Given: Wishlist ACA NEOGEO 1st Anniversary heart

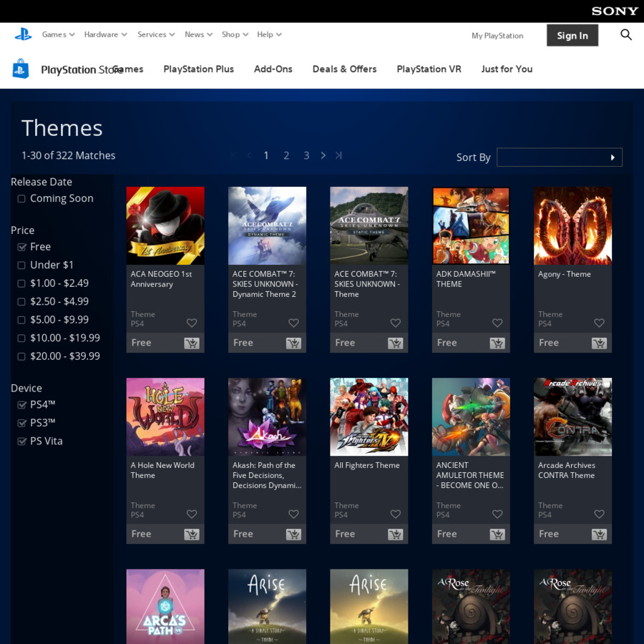Looking at the screenshot, I should [191, 323].
